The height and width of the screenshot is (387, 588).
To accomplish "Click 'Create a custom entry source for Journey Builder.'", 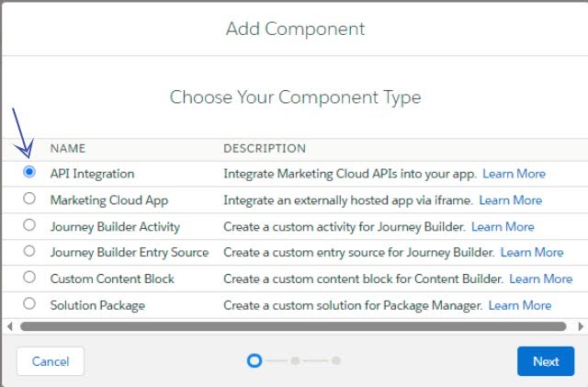I will pos(359,252).
